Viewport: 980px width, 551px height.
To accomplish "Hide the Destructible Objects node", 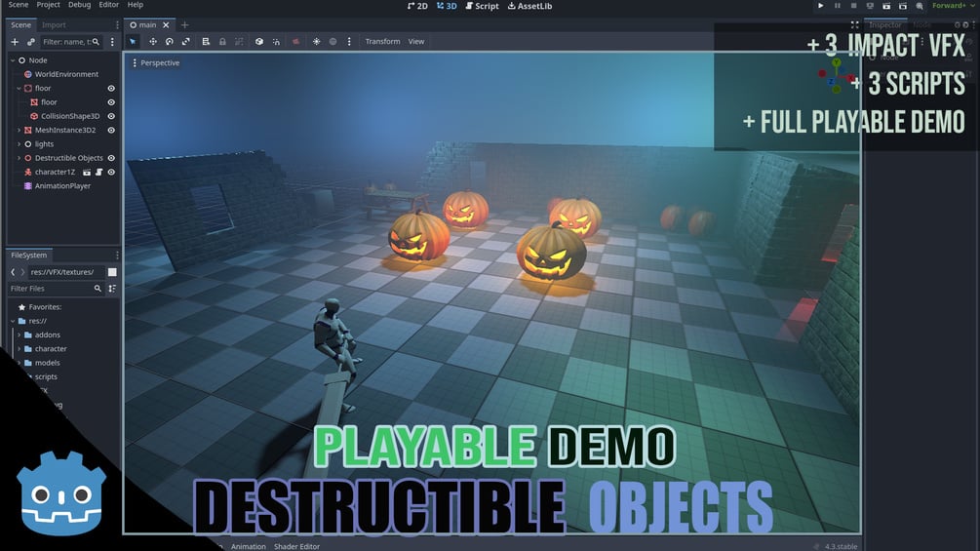I will click(111, 158).
